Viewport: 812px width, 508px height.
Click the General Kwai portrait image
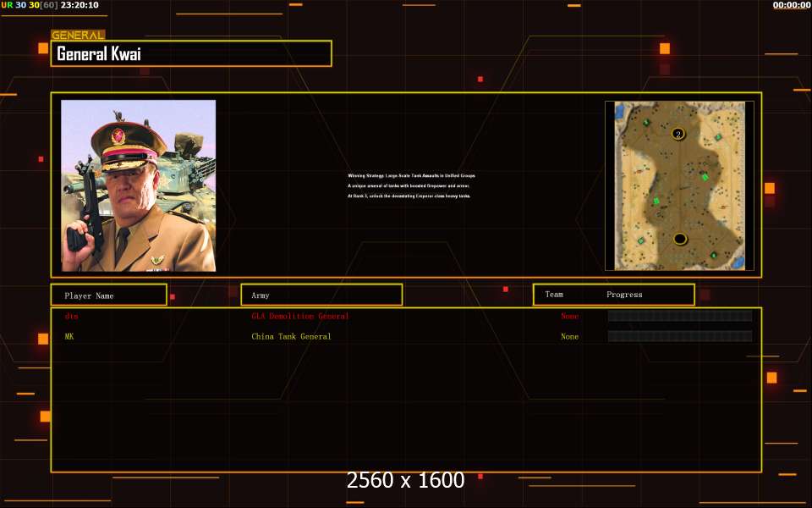click(138, 185)
